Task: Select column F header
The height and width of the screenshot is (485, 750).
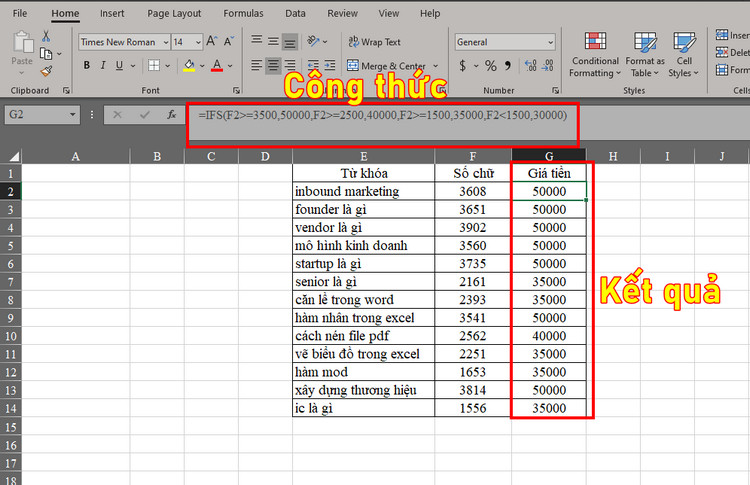Action: [x=473, y=156]
